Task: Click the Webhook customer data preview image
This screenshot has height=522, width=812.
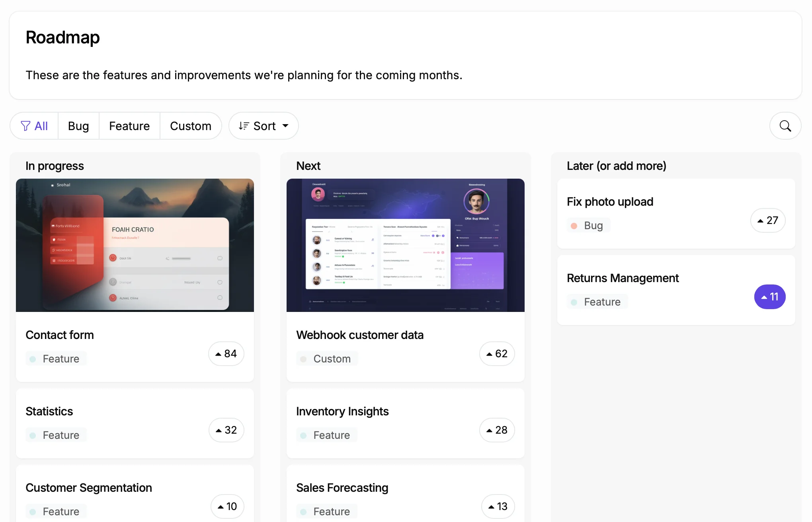Action: coord(405,245)
